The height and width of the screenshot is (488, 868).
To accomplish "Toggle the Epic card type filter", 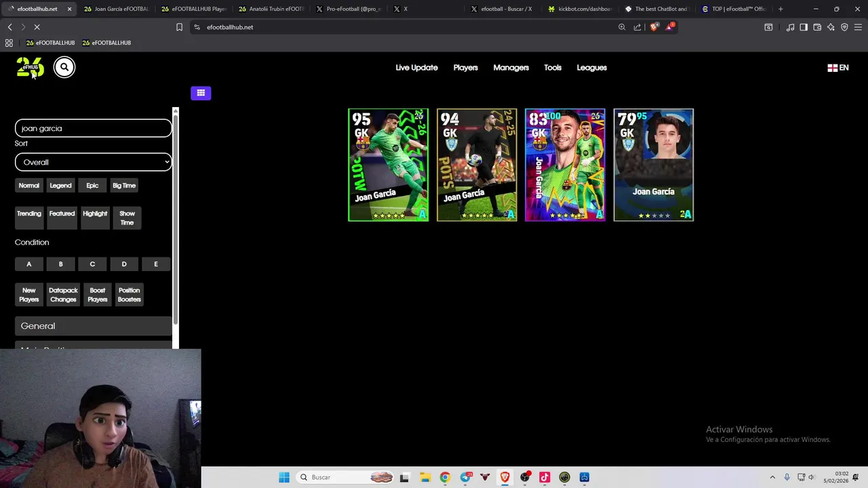I will pyautogui.click(x=92, y=186).
